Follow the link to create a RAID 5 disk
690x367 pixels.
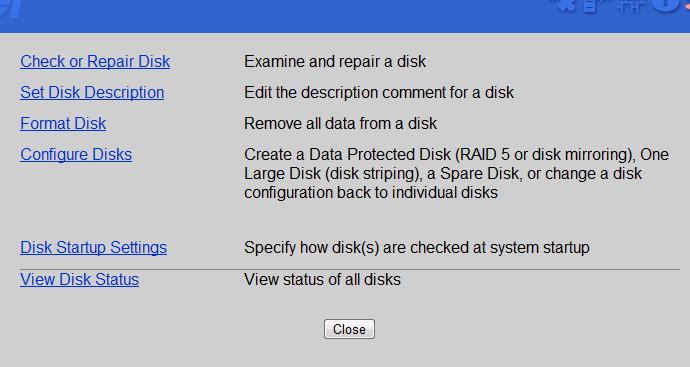tap(76, 154)
